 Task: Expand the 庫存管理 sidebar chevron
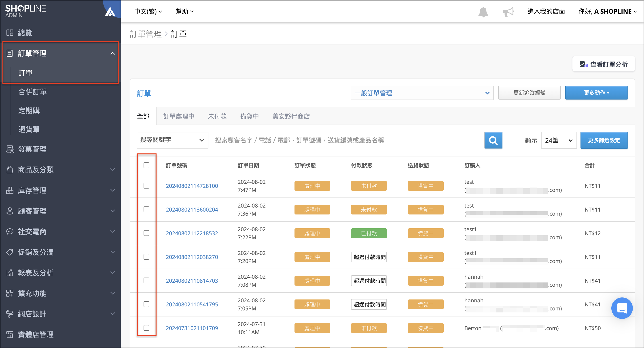(x=113, y=190)
